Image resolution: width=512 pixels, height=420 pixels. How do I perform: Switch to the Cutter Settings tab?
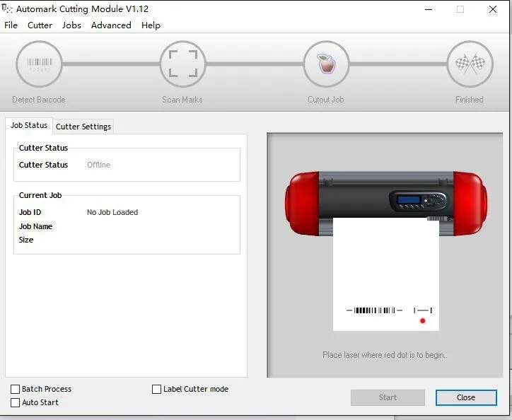coord(83,127)
